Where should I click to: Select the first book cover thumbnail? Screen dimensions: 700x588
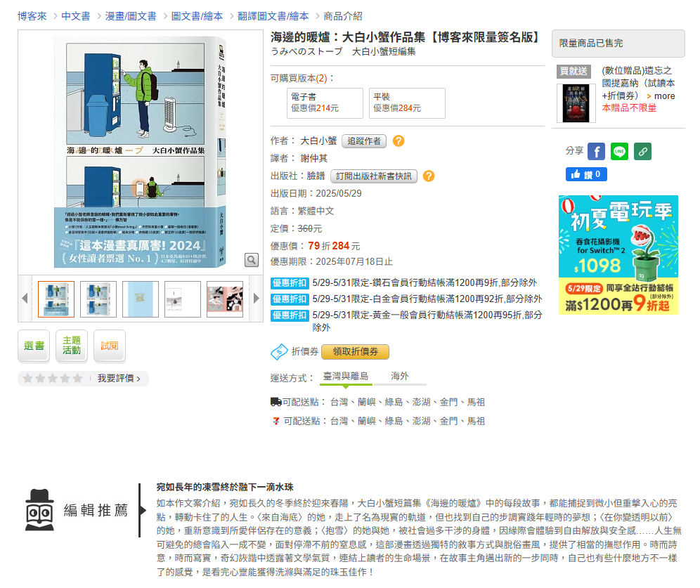pos(56,299)
